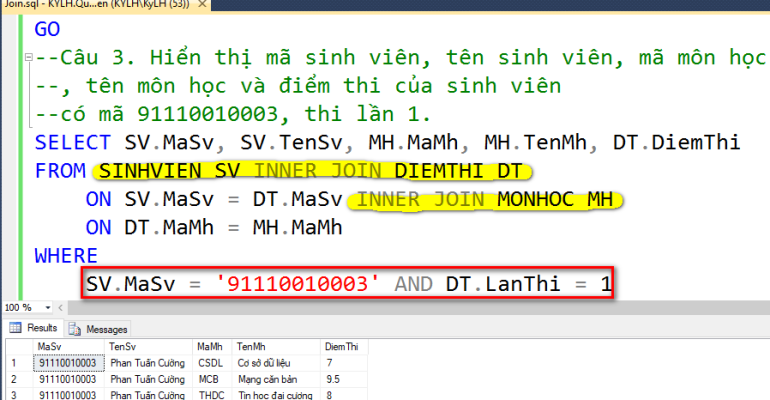Click DT.LanThi in the WHERE condition
770x400 pixels.
[x=503, y=284]
